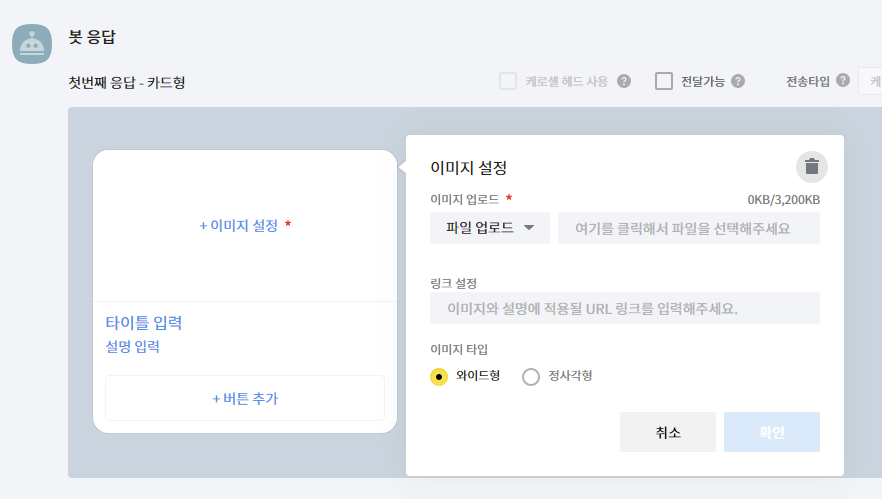Toggle the 케로셀 헤드 사용 checkbox
This screenshot has height=499, width=882.
[508, 81]
